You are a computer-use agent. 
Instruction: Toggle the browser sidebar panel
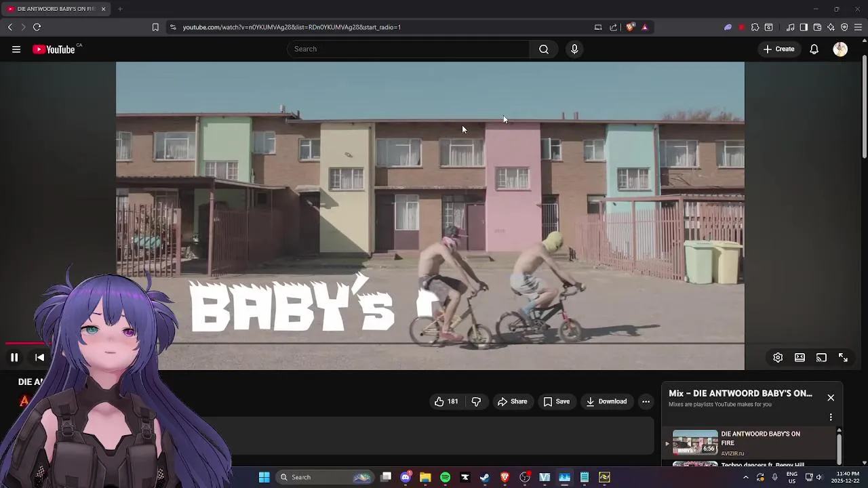(804, 27)
